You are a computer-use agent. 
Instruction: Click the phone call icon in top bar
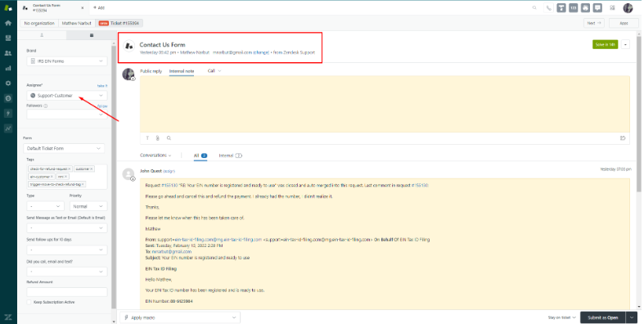tap(548, 8)
